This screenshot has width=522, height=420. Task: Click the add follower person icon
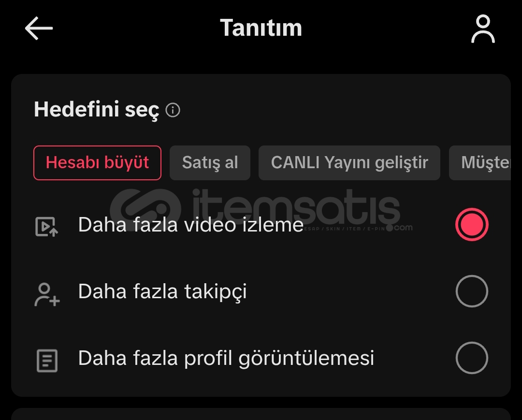[47, 294]
